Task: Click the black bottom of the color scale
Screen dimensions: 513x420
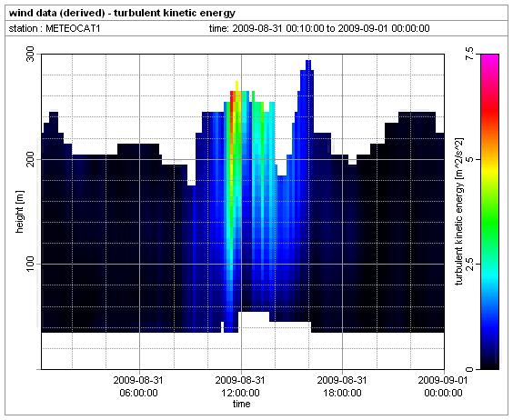Action: tap(489, 363)
